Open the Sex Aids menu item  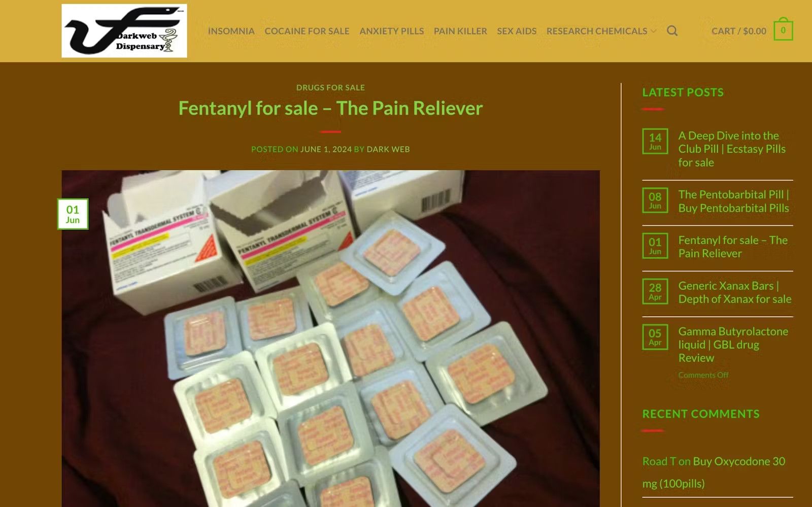click(517, 31)
